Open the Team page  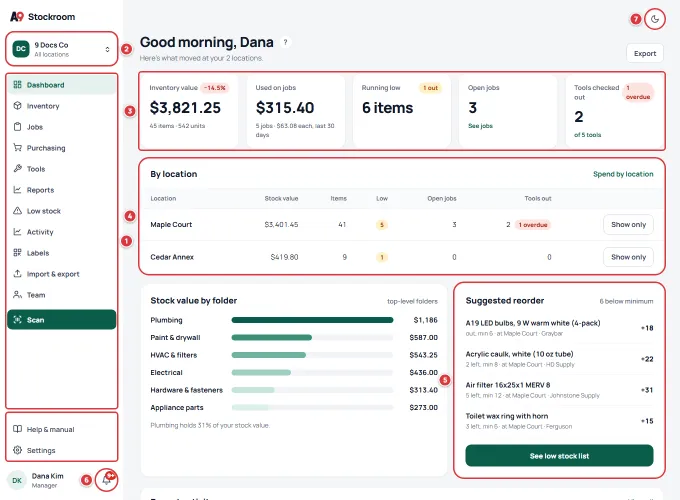(62, 295)
